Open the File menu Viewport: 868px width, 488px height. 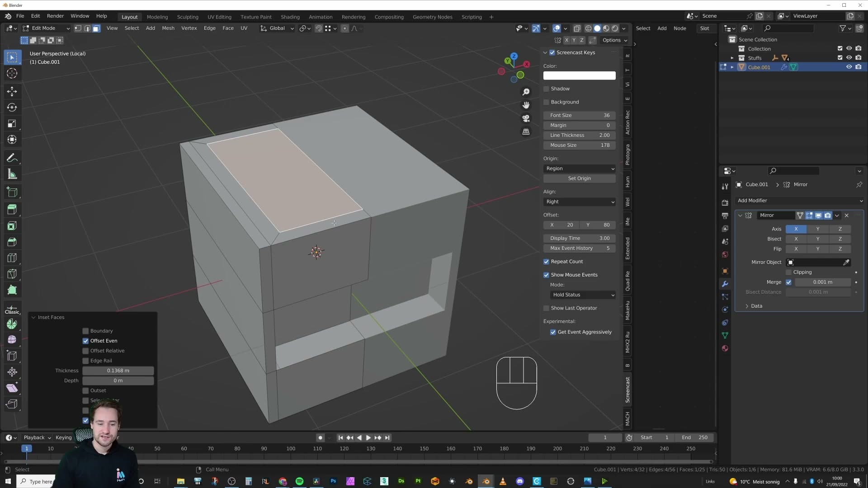point(20,16)
